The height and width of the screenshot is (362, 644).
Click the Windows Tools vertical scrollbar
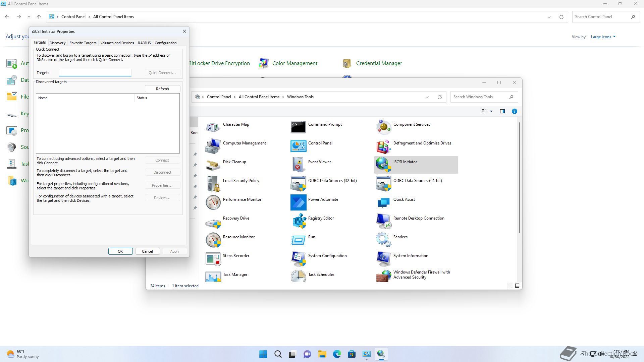point(520,178)
